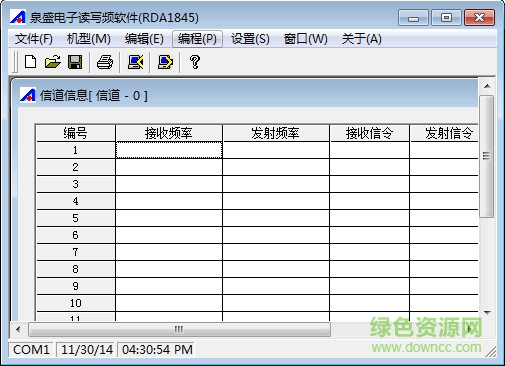Click horizontal scrollbar left arrow

tap(18, 329)
